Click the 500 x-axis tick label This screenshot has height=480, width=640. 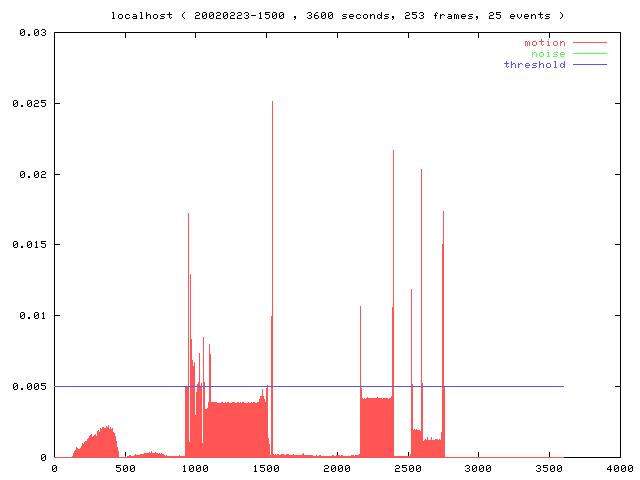[125, 468]
